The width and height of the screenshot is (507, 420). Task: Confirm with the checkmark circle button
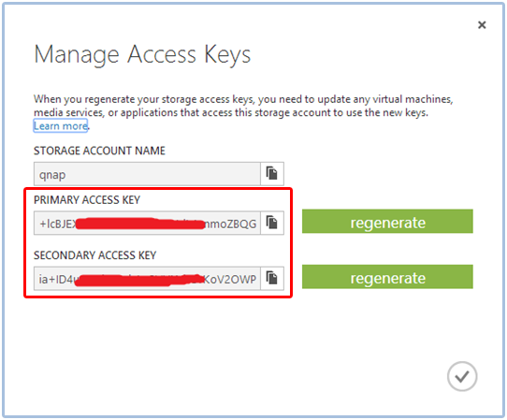[x=462, y=376]
